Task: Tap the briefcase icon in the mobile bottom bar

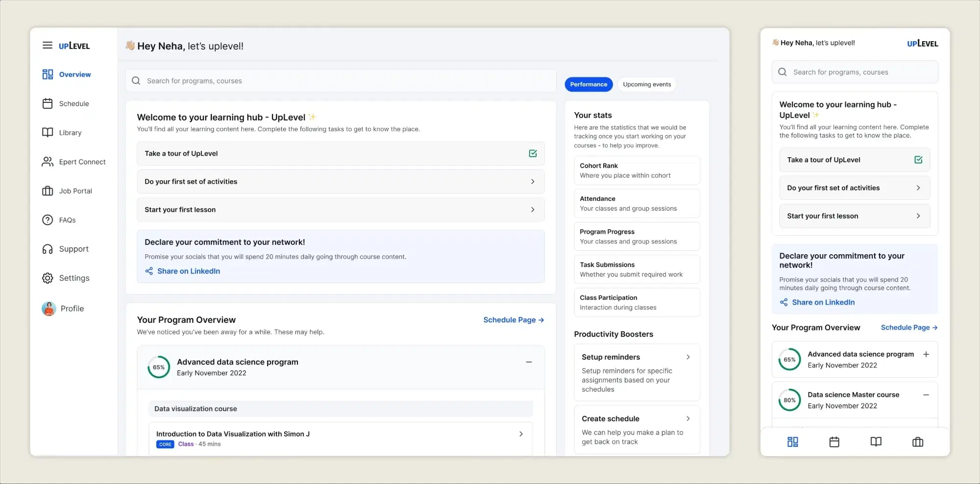Action: pos(918,442)
